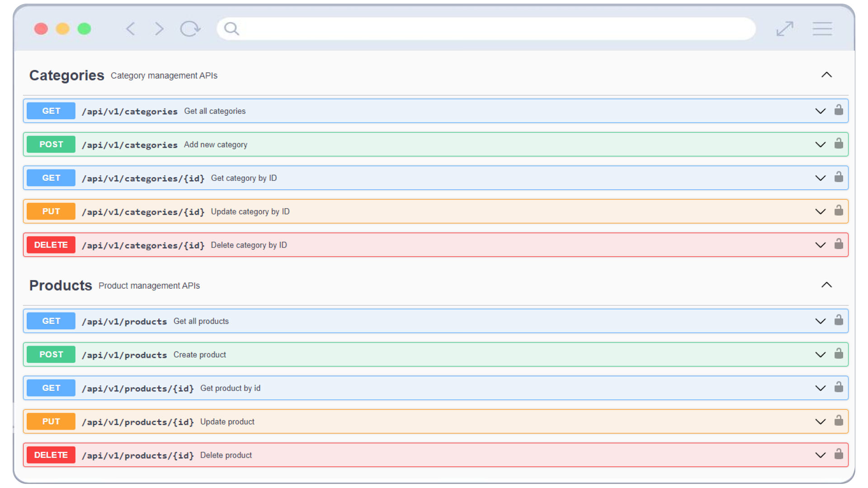Expand the Update product chevron

(820, 422)
